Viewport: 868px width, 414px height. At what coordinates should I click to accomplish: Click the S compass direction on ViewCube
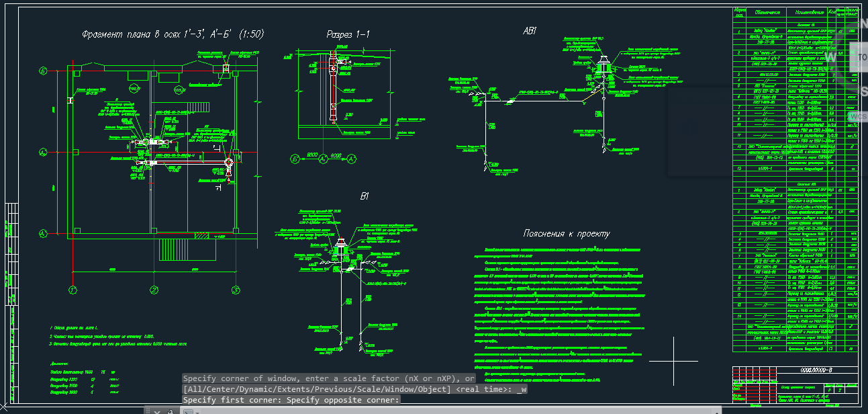865,92
